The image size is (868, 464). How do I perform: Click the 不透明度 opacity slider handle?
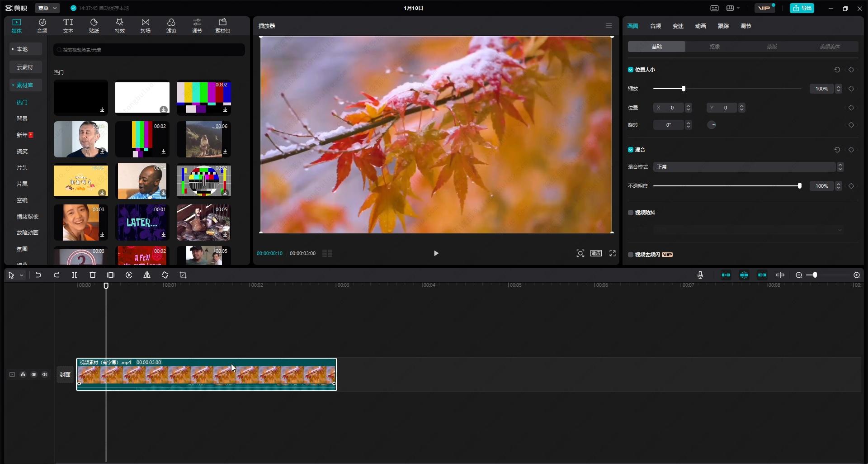click(x=799, y=186)
